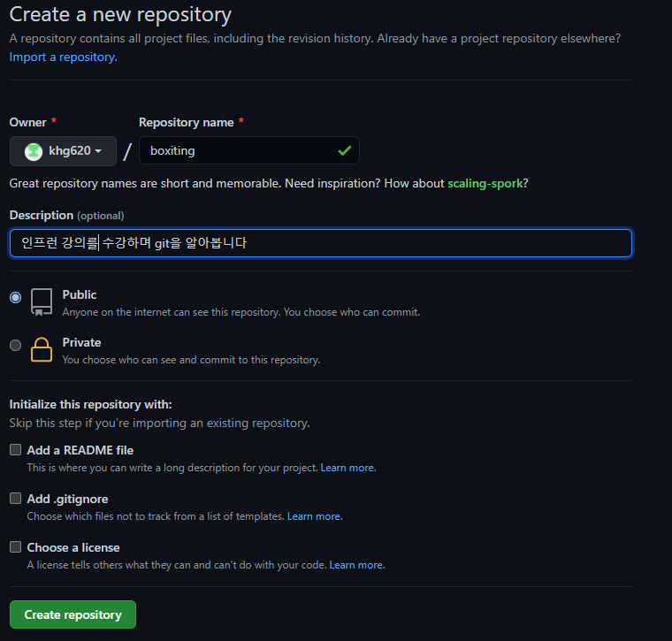Screen dimensions: 672x641
Task: Select the Public radio button
Action: pyautogui.click(x=15, y=297)
